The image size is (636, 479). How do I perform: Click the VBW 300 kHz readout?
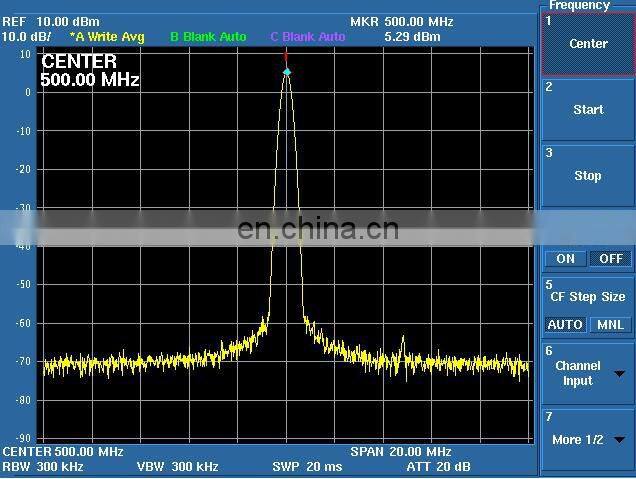point(178,467)
